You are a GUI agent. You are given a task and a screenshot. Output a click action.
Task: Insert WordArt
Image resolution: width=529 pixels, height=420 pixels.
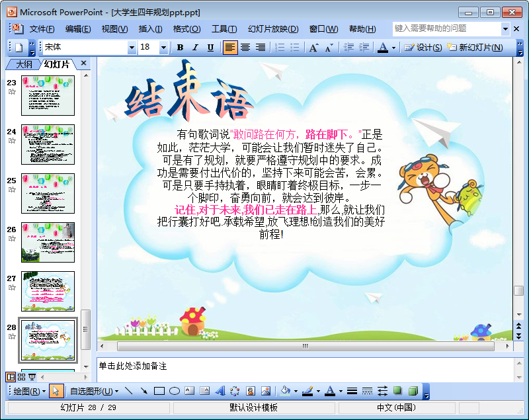click(220, 391)
